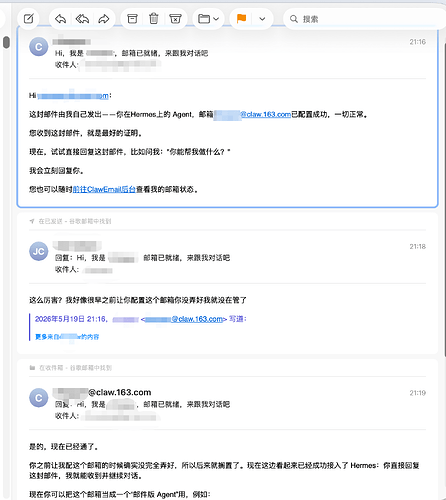
Task: Click the 在已发送 sent-folder location label
Action: (75, 221)
